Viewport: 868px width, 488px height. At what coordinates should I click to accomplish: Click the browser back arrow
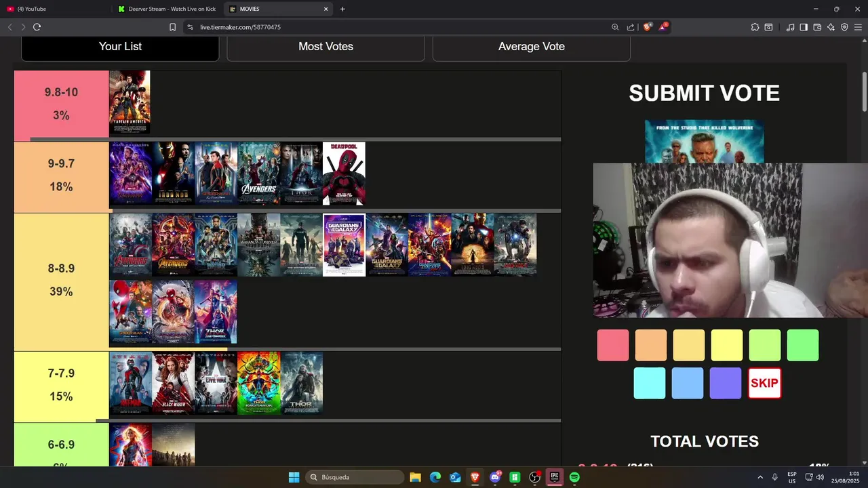(x=10, y=27)
